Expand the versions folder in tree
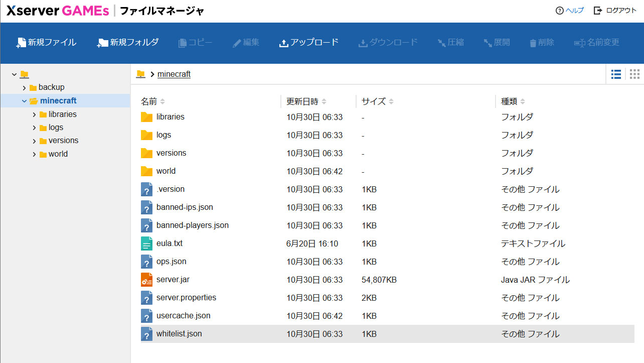 pos(34,141)
